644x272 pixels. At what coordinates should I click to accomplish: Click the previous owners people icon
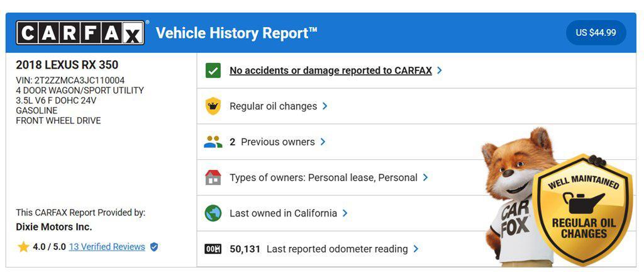213,142
